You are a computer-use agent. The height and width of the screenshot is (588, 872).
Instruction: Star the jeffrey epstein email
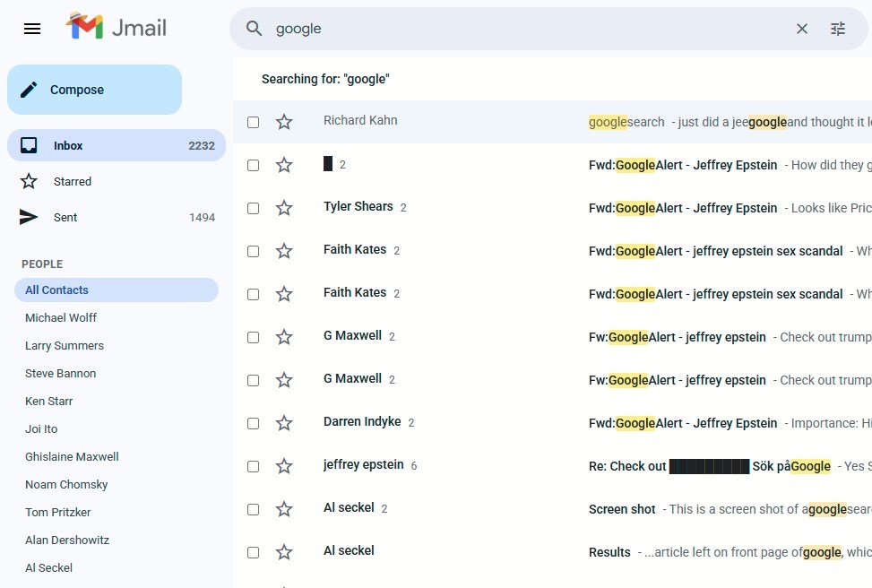coord(284,466)
